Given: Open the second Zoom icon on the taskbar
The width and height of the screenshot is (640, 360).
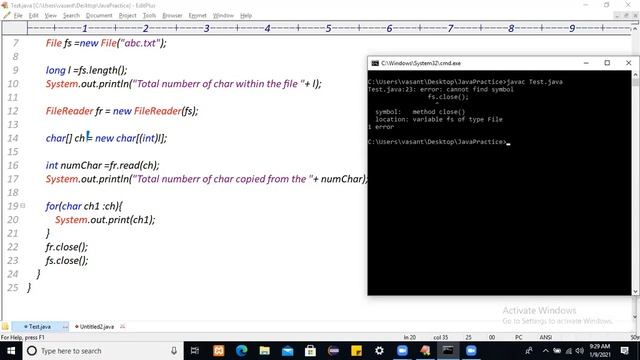Looking at the screenshot, I should click(471, 351).
